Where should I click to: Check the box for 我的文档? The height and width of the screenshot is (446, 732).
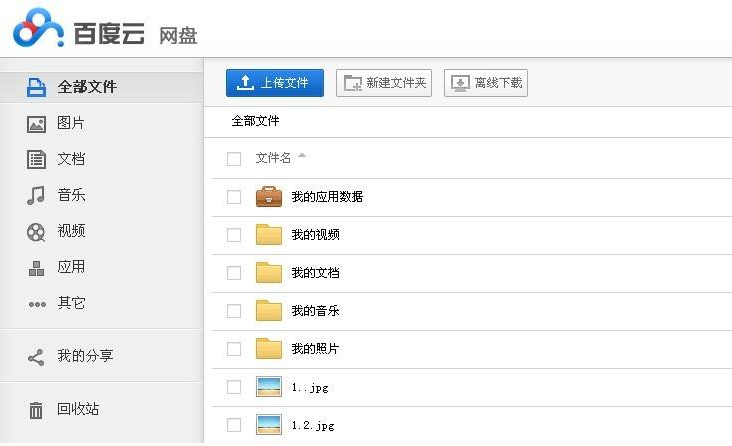[234, 273]
